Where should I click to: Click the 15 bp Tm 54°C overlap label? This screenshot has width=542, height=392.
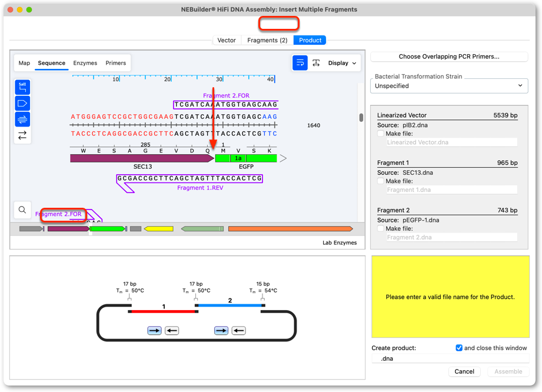pyautogui.click(x=263, y=287)
